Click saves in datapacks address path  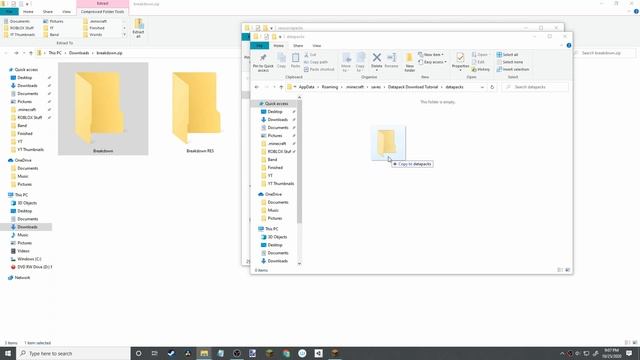376,87
